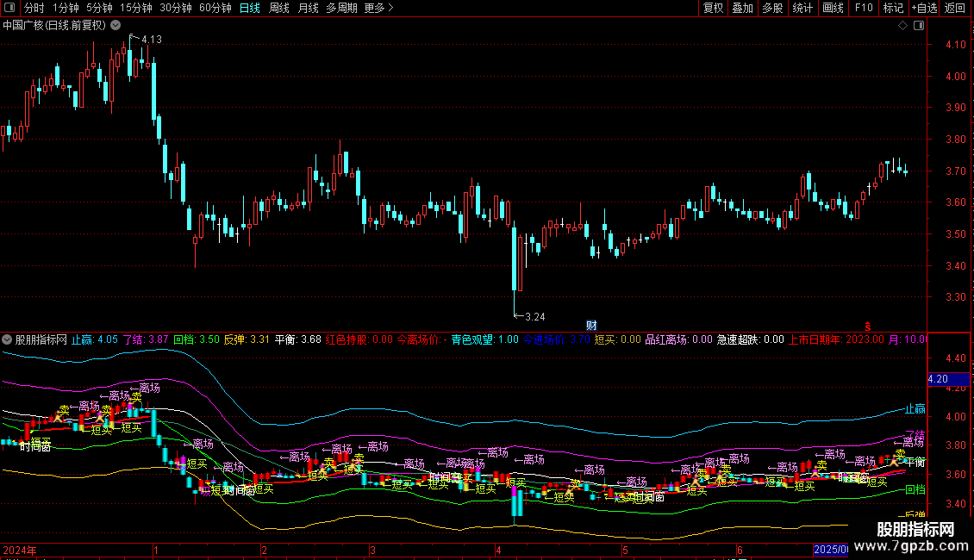Image resolution: width=974 pixels, height=560 pixels.
Task: Click the 品红离场: 0.00 value
Action: pos(679,339)
